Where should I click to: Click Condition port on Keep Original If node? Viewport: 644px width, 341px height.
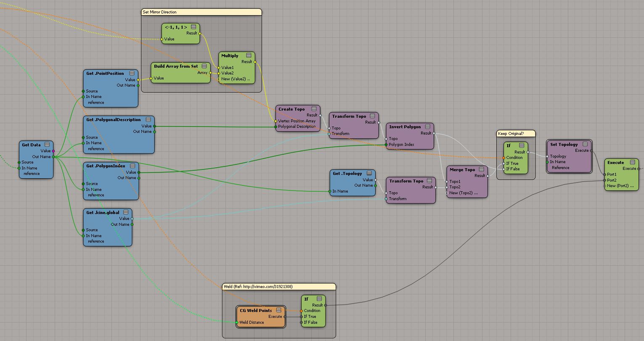click(x=504, y=158)
